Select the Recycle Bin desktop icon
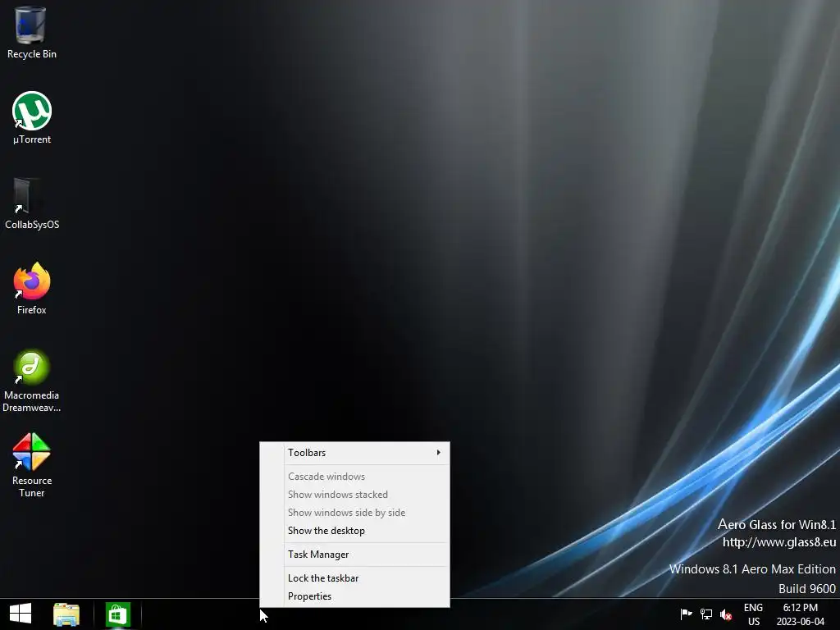The image size is (840, 630). pos(31,32)
